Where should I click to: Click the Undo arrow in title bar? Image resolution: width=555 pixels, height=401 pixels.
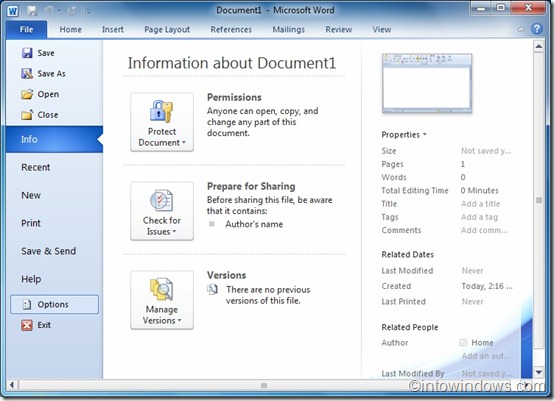click(48, 11)
